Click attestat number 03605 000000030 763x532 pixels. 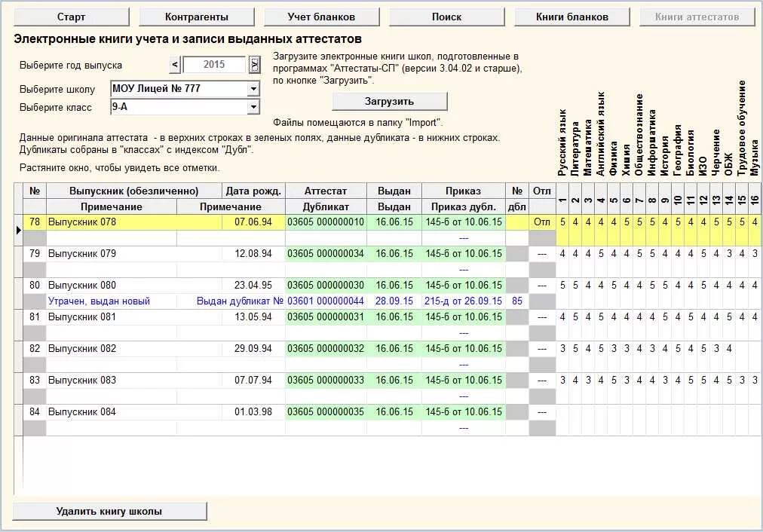coord(326,286)
